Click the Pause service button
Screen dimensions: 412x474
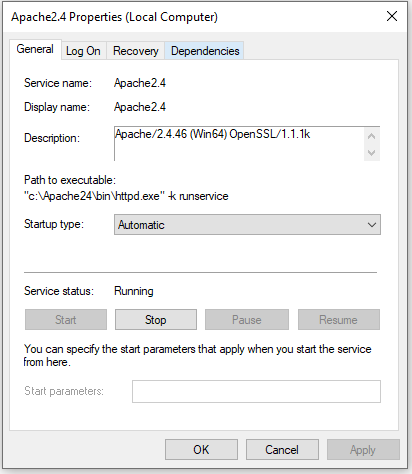[247, 320]
